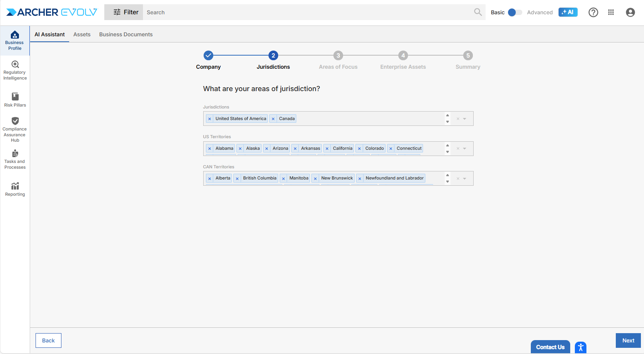Click the AI assistant badge button
The image size is (644, 354).
click(x=568, y=12)
